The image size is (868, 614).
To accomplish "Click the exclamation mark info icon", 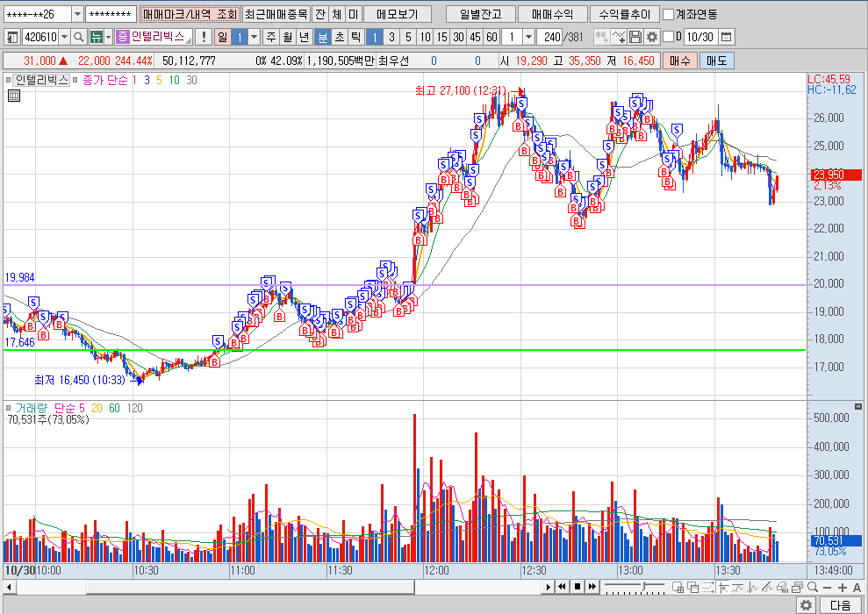I will coord(204,37).
